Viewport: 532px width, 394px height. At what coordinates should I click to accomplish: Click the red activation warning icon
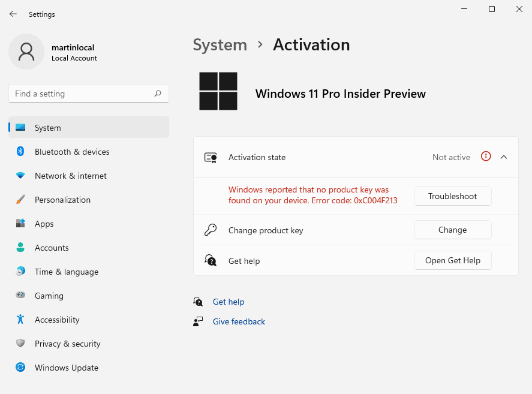486,157
